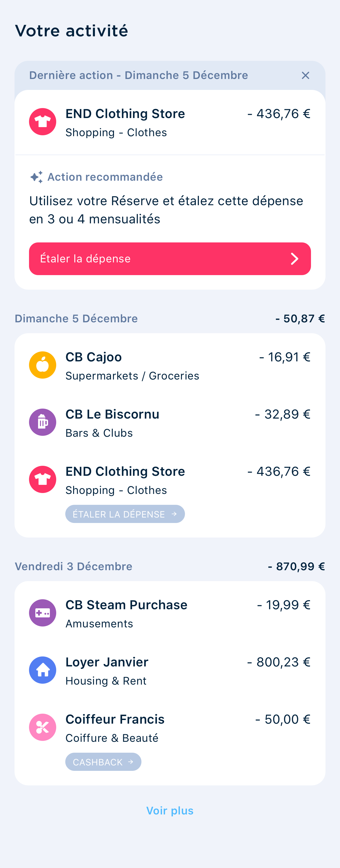The height and width of the screenshot is (868, 340).
Task: Click the gamepad icon for Steam Purchase
Action: click(x=42, y=613)
